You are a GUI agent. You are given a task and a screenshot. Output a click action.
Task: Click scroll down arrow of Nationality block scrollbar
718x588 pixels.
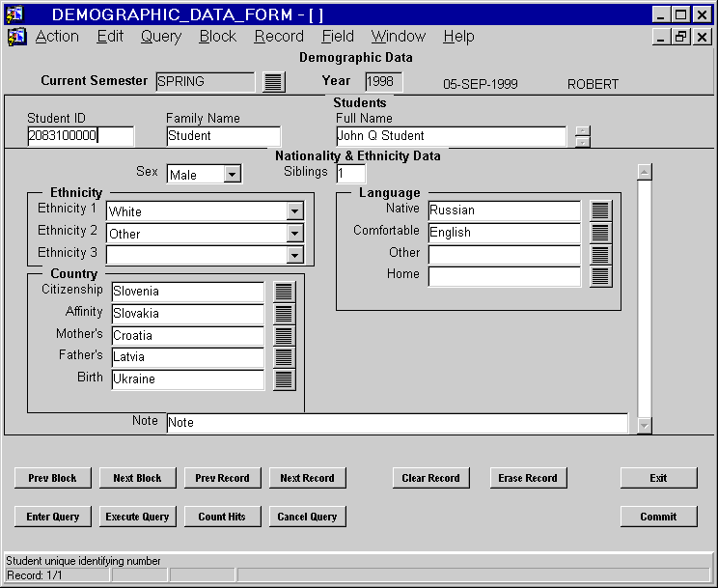click(645, 426)
